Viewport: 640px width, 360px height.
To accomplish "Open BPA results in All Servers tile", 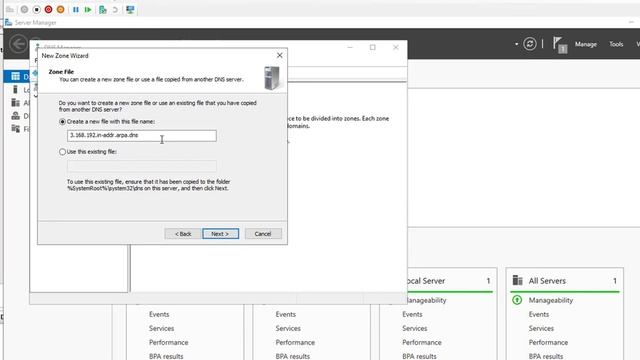I will 546,356.
